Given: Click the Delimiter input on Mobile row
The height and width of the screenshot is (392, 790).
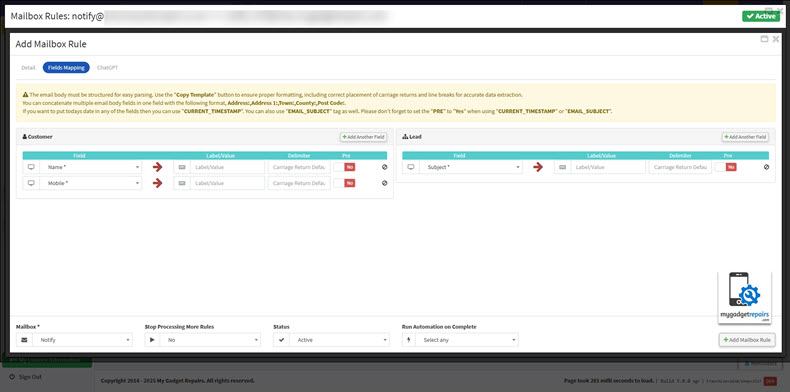Looking at the screenshot, I should point(299,183).
